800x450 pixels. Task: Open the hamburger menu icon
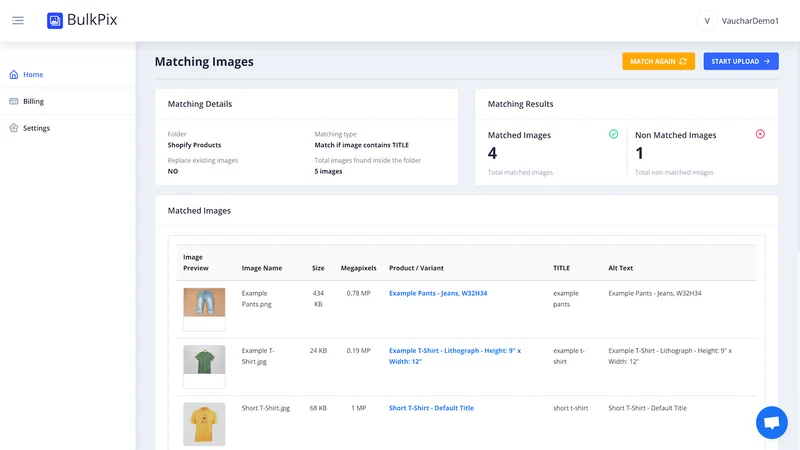(18, 20)
